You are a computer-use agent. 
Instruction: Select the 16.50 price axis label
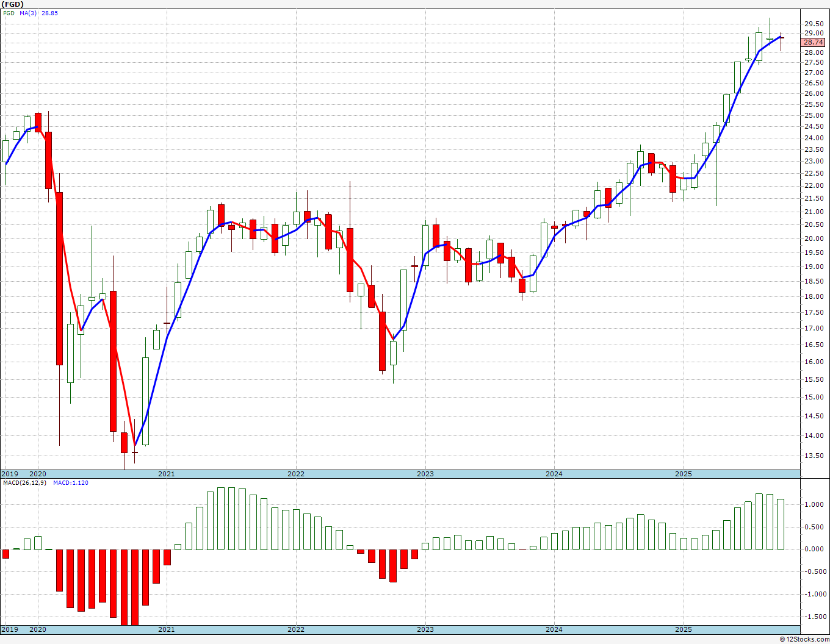point(814,345)
